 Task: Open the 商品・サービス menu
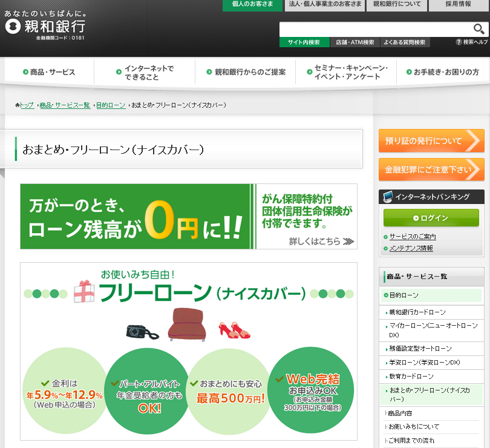coord(49,72)
